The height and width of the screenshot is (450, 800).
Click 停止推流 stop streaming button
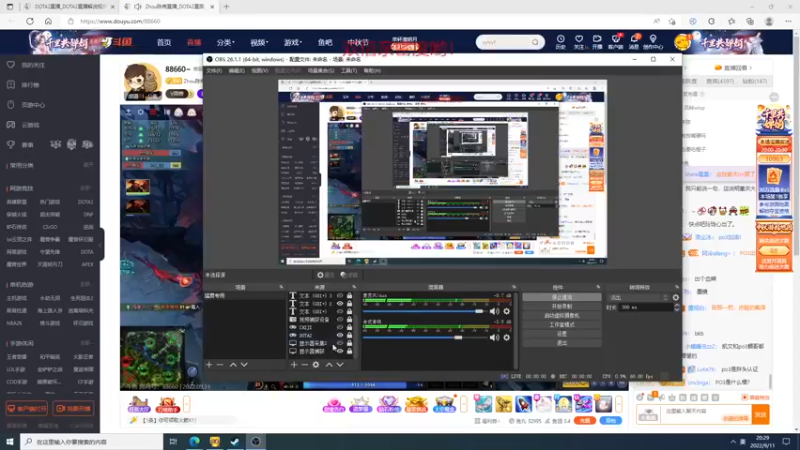(562, 297)
